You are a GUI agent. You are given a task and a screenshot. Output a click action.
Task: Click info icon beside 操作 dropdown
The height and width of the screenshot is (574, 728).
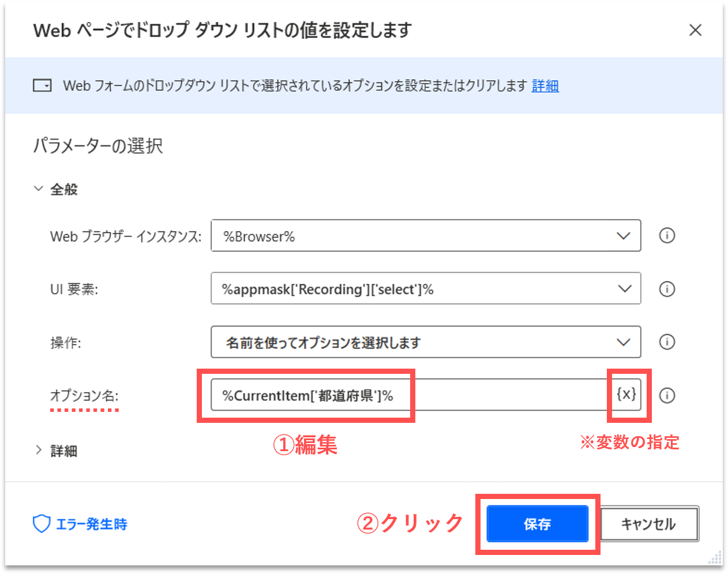coord(667,342)
